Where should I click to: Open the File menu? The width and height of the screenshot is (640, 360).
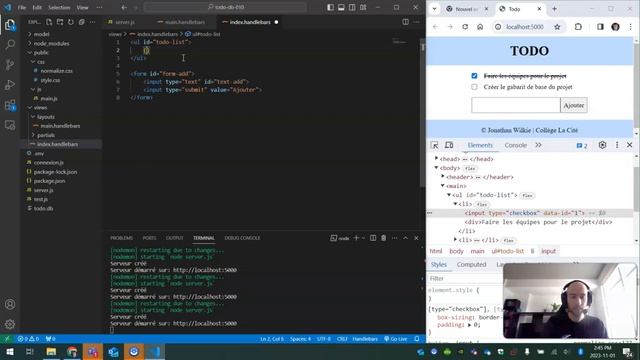22,7
